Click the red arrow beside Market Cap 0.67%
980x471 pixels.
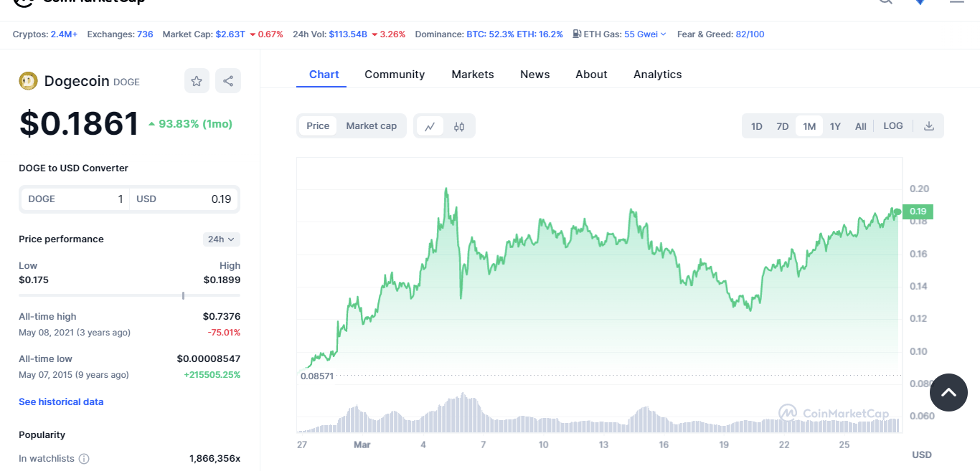point(253,34)
